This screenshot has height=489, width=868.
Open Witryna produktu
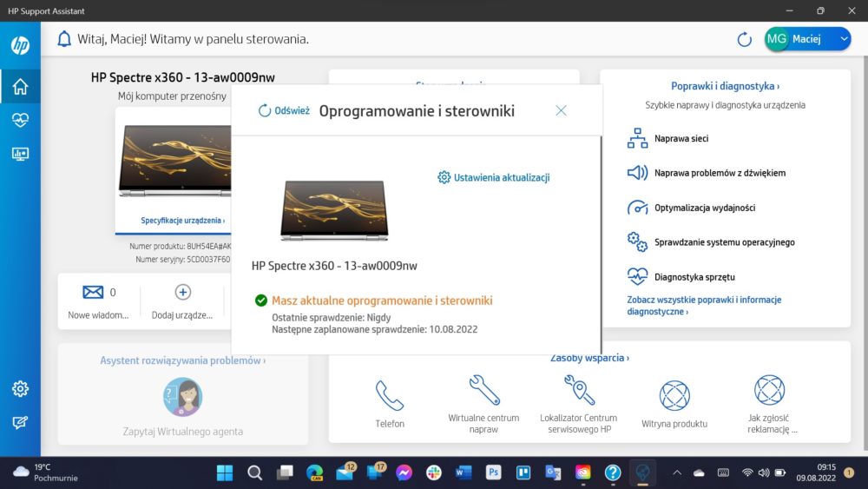point(674,404)
